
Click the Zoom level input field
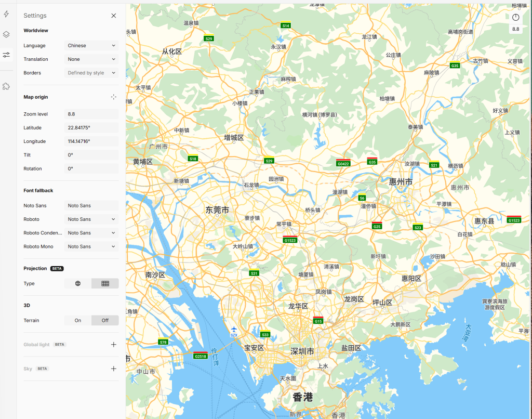91,114
